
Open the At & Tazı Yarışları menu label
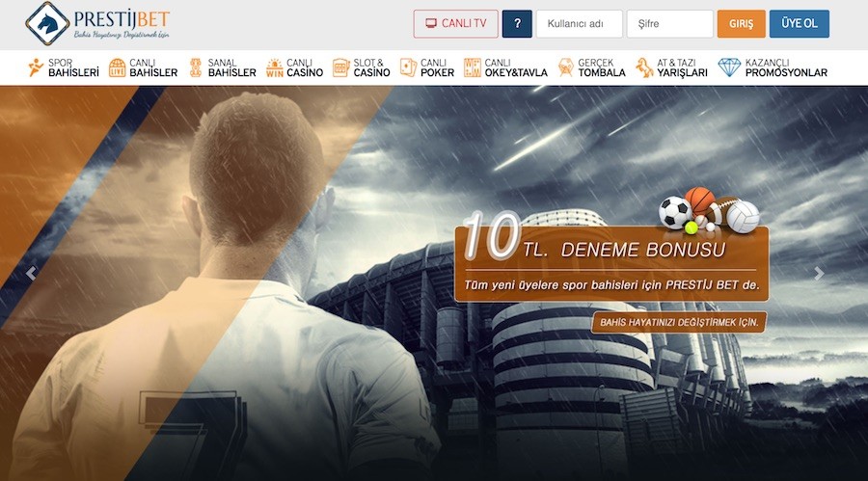682,67
